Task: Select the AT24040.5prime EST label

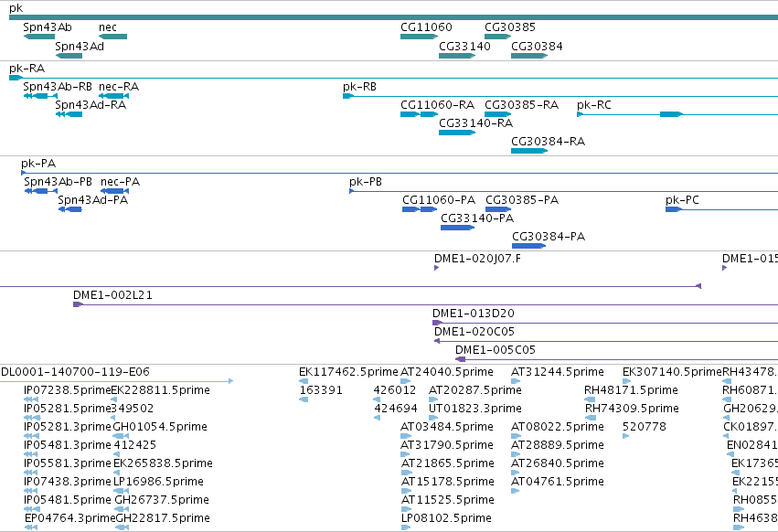Action: point(447,372)
